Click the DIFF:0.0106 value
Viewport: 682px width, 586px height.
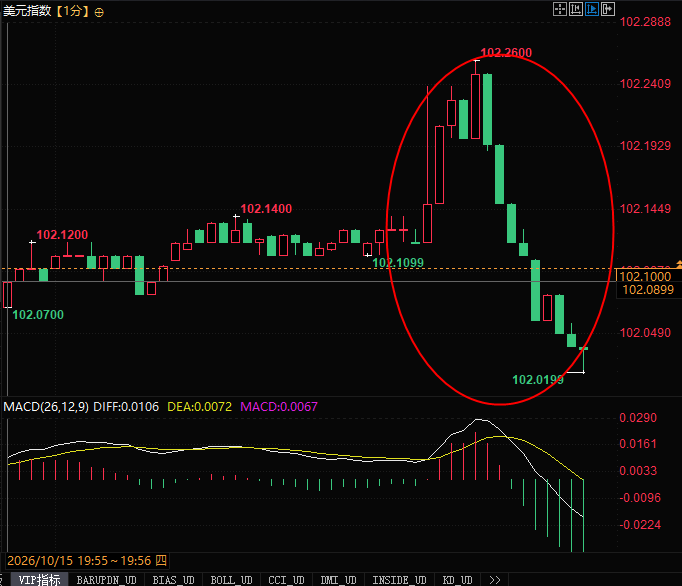(126, 407)
